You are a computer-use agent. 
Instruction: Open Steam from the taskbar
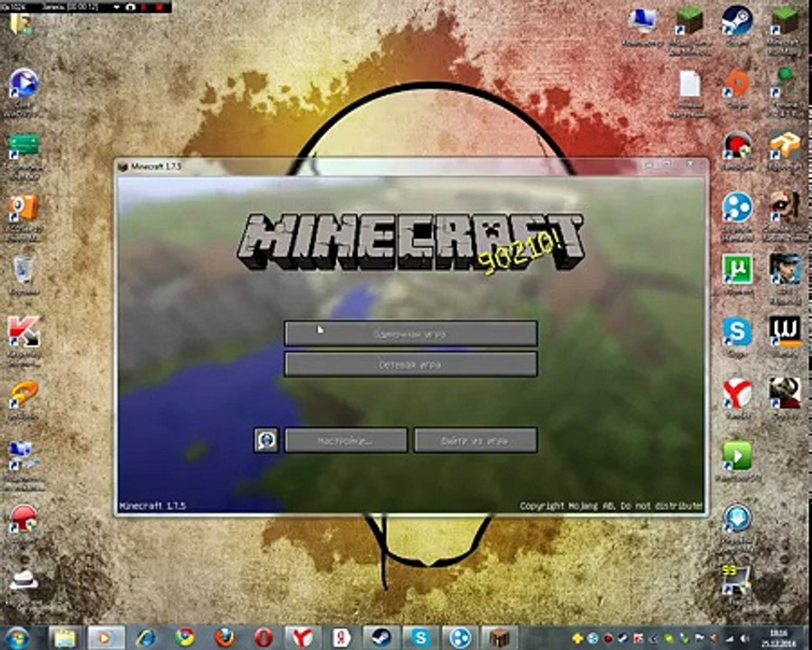point(381,637)
